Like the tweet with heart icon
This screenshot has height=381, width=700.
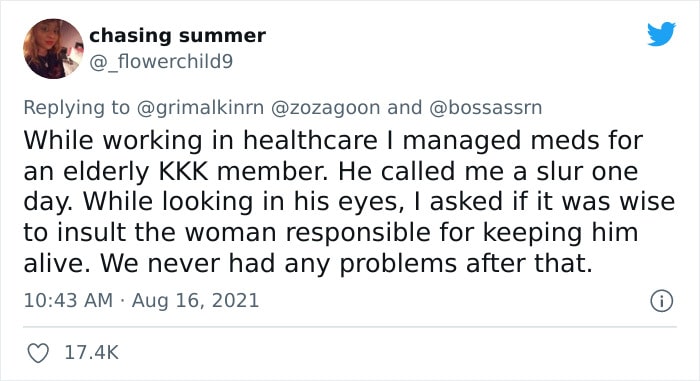coord(38,353)
